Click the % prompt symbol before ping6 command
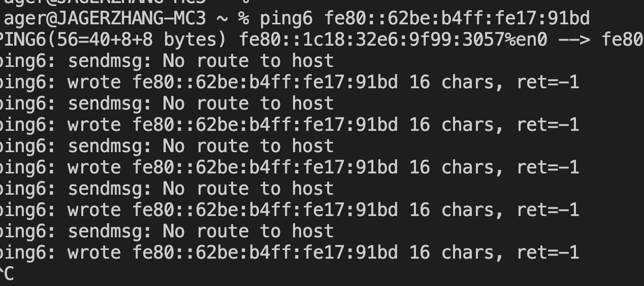 point(244,19)
